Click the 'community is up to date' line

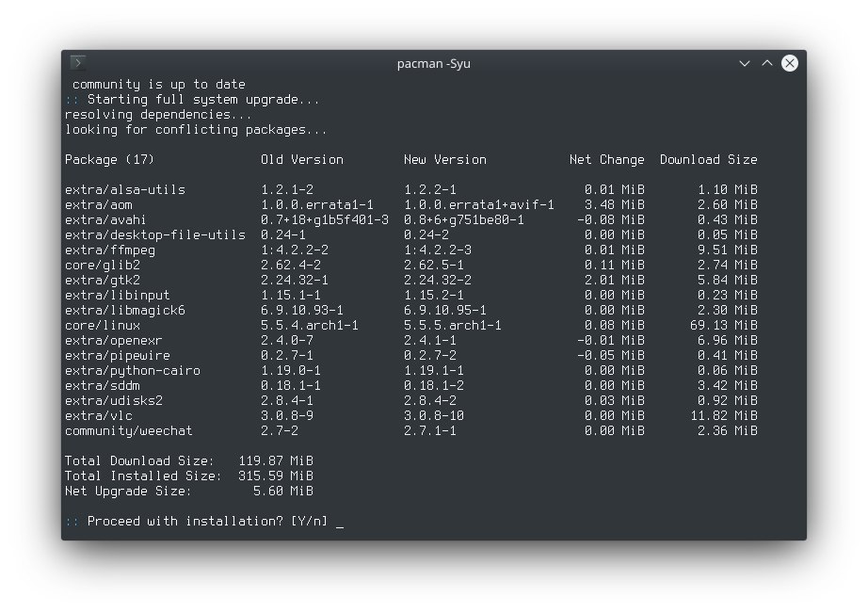coord(159,85)
